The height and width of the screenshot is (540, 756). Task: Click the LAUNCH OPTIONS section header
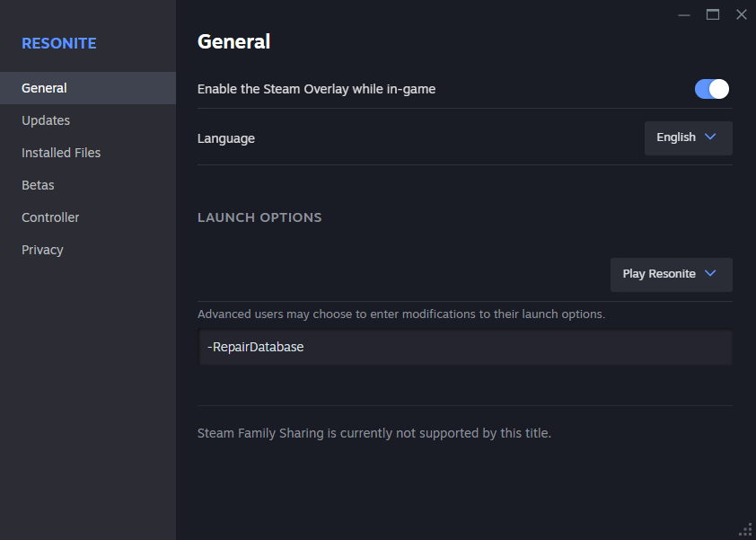coord(259,217)
